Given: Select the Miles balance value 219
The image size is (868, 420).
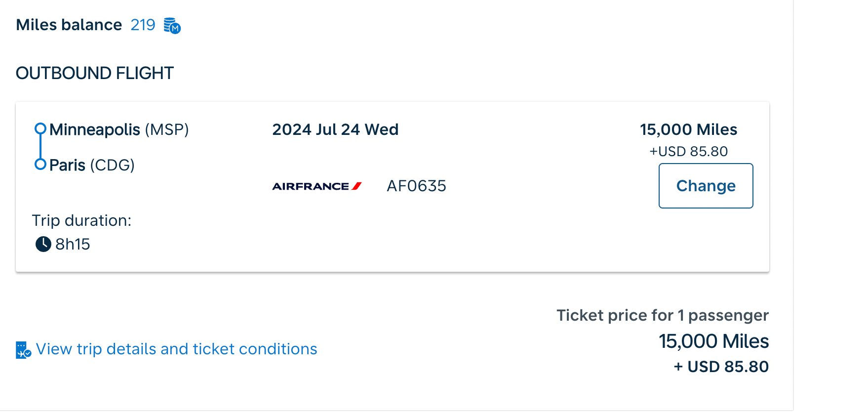Looking at the screenshot, I should click(143, 25).
